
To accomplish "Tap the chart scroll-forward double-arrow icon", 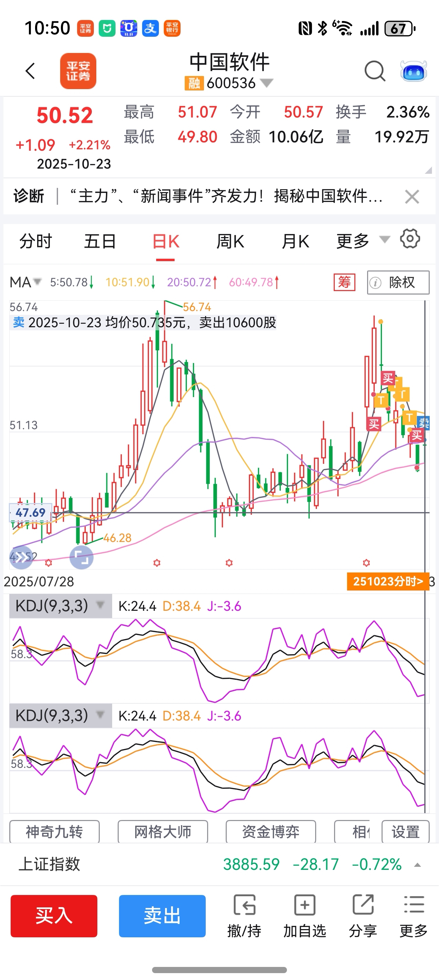I will click(21, 557).
